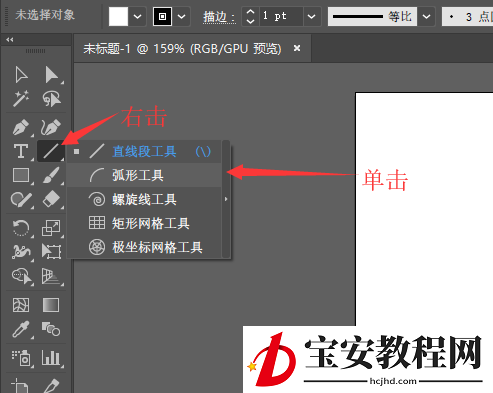Select the Curvature tool
The height and width of the screenshot is (393, 493).
pyautogui.click(x=51, y=127)
